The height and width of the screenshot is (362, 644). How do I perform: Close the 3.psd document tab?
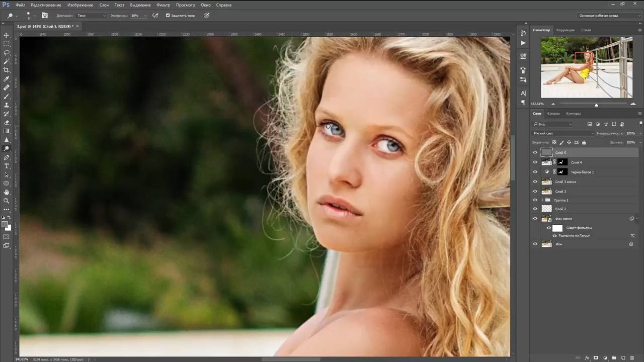tap(76, 26)
